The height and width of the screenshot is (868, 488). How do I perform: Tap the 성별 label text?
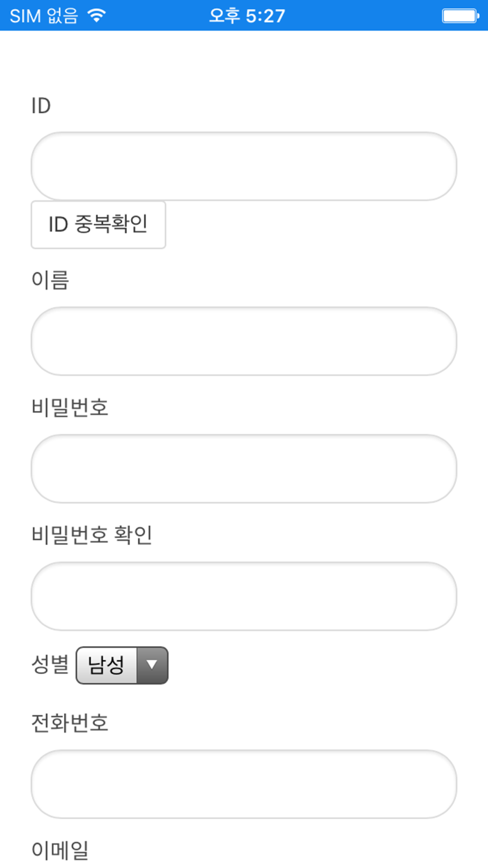(50, 665)
